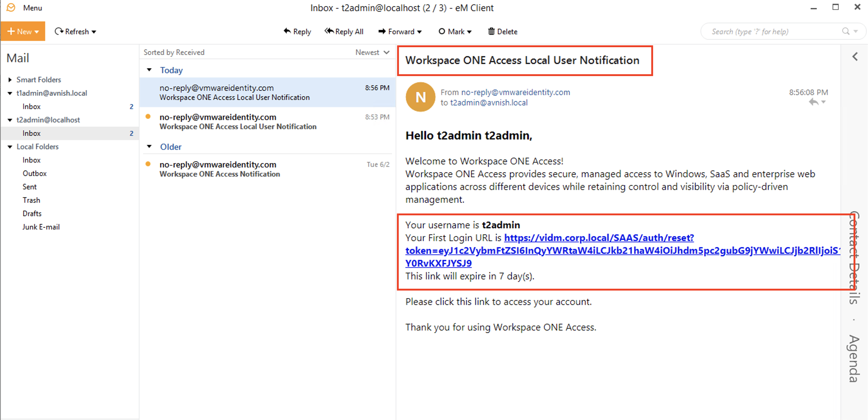The image size is (868, 420).
Task: Toggle the unread dot on the 8:53 PM email
Action: [x=148, y=117]
